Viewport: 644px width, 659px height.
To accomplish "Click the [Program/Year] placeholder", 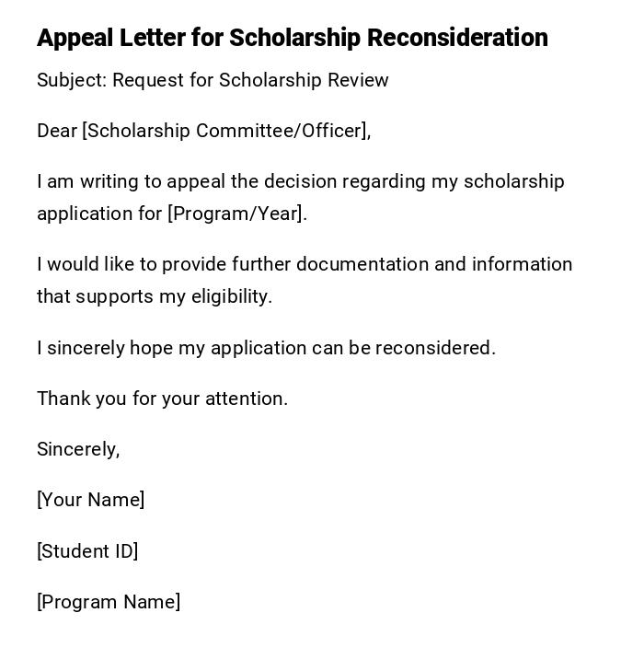I will point(235,214).
